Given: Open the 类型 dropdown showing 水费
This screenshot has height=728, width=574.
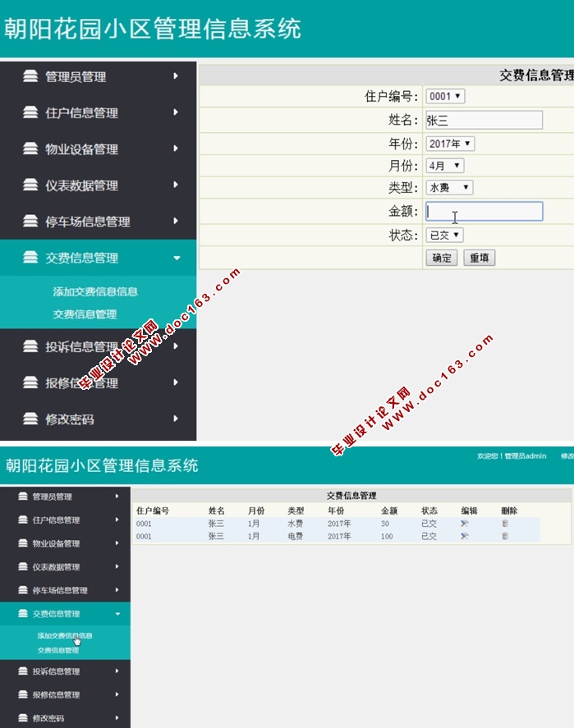Looking at the screenshot, I should point(449,187).
